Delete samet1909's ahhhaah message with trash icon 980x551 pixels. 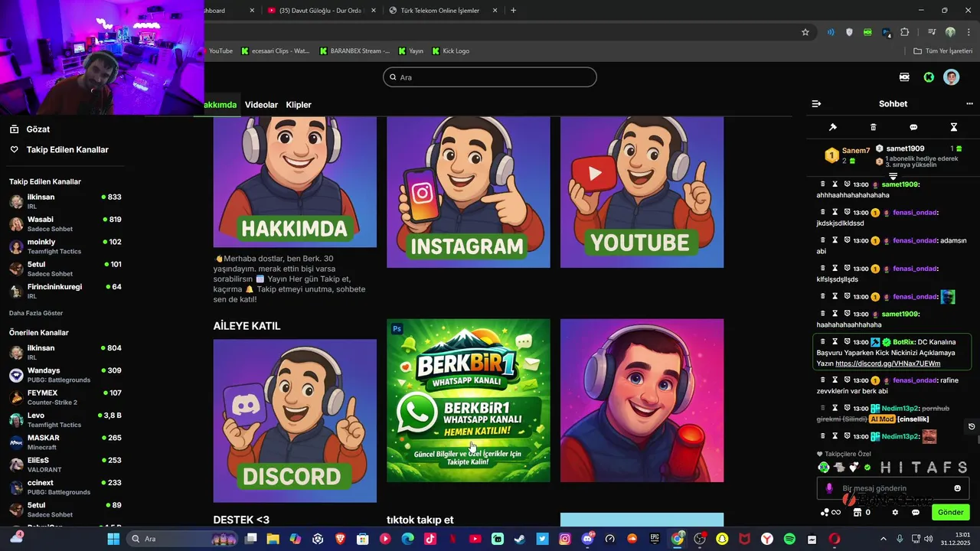823,184
